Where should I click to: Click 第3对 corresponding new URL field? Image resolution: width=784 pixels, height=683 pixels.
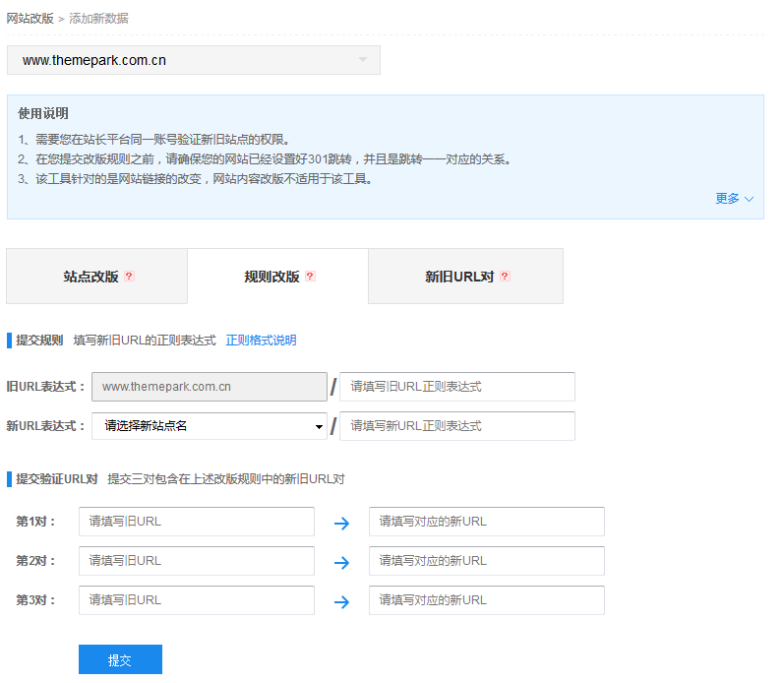coord(486,600)
